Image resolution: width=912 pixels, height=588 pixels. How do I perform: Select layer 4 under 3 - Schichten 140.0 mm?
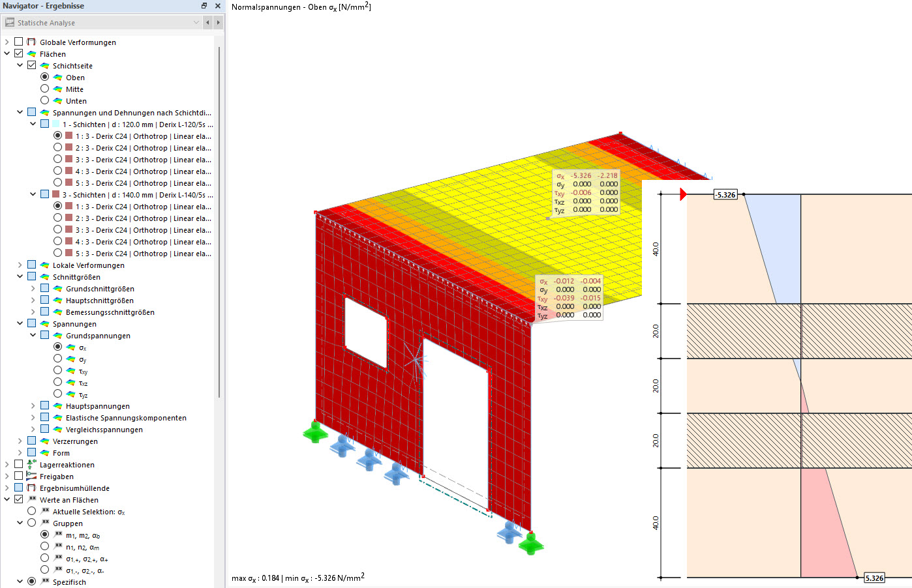(x=57, y=241)
